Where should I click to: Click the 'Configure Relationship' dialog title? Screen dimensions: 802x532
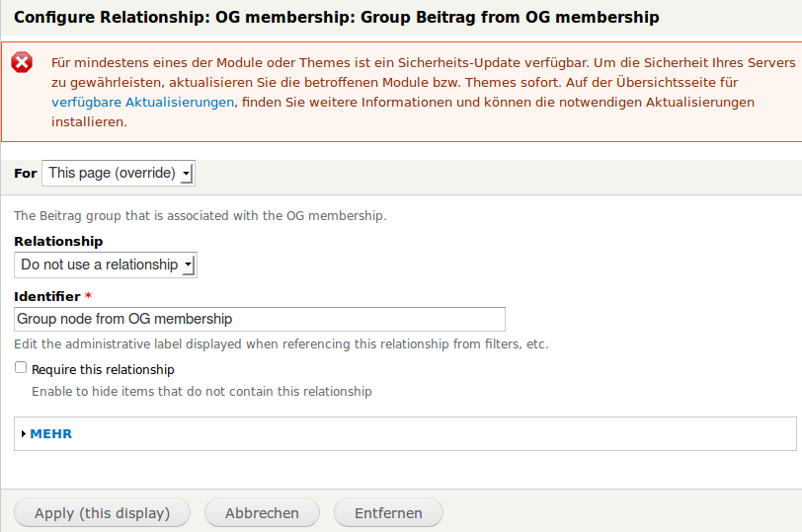tap(336, 18)
